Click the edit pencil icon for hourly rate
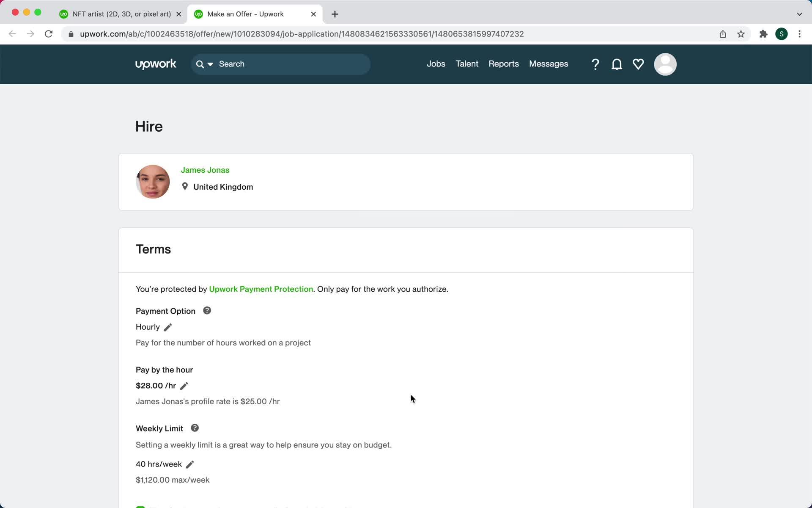This screenshot has width=812, height=508. [184, 386]
